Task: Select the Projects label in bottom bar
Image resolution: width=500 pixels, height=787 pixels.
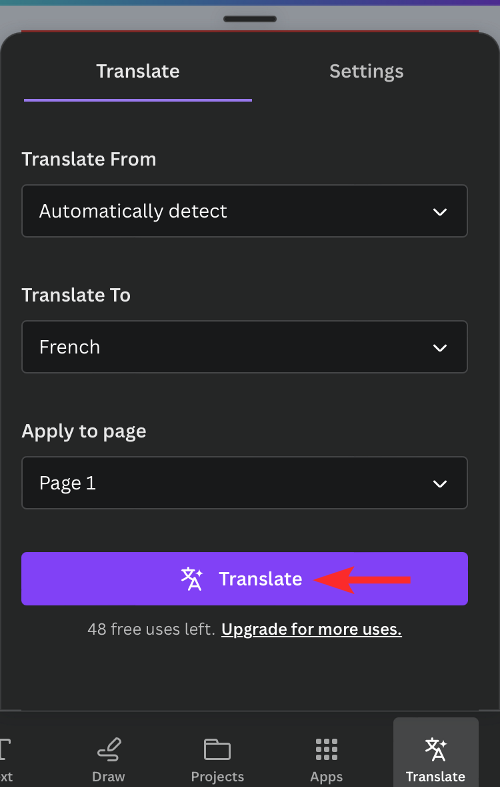Action: tap(217, 777)
